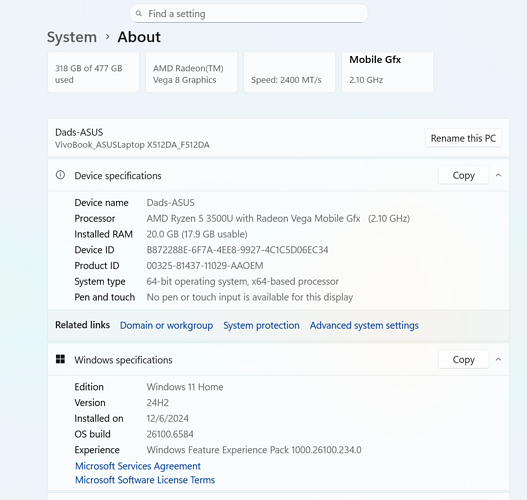The height and width of the screenshot is (500, 527).
Task: Click the System type row label
Action: click(x=100, y=281)
